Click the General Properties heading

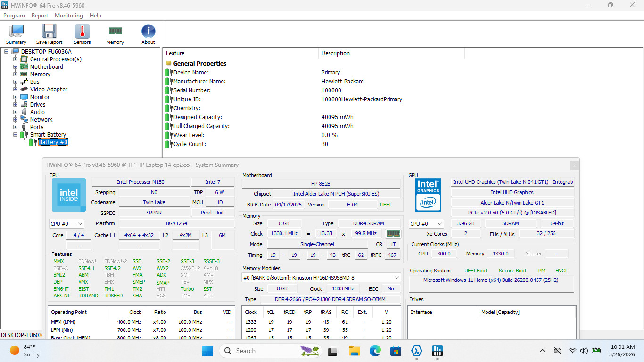(200, 63)
